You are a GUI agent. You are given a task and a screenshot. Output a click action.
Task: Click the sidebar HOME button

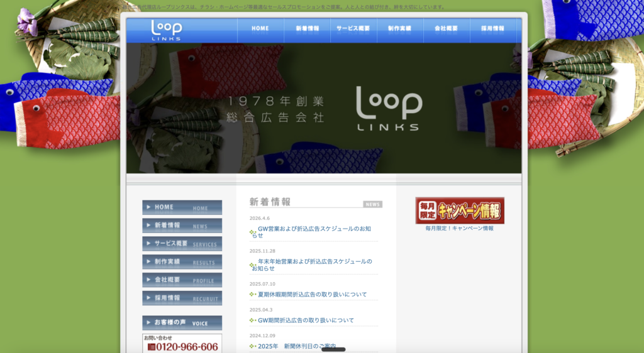[182, 207]
